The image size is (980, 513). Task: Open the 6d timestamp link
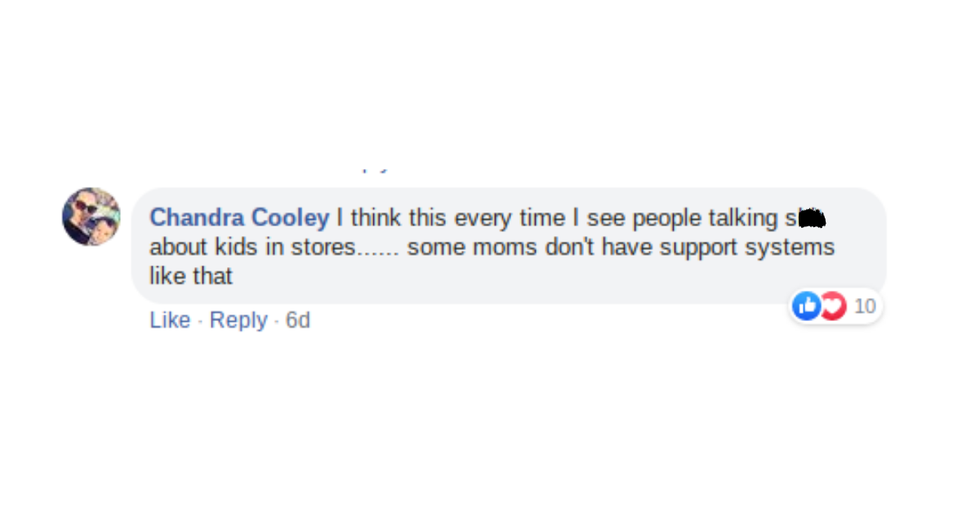pyautogui.click(x=298, y=320)
